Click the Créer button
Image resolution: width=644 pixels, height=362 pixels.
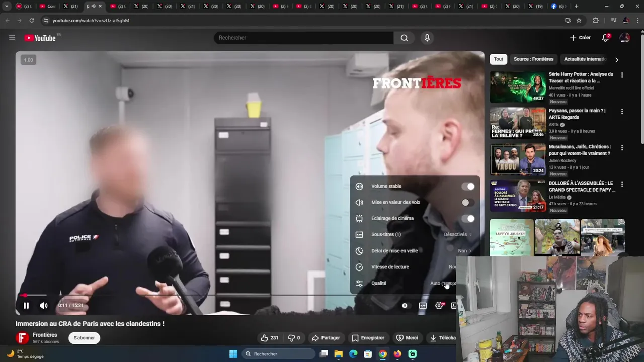[x=580, y=38]
